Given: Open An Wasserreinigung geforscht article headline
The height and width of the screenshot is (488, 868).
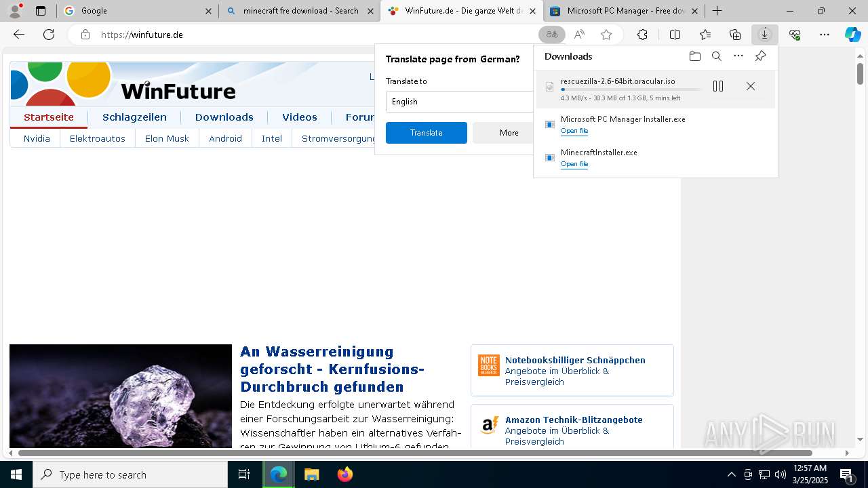Looking at the screenshot, I should (x=332, y=369).
